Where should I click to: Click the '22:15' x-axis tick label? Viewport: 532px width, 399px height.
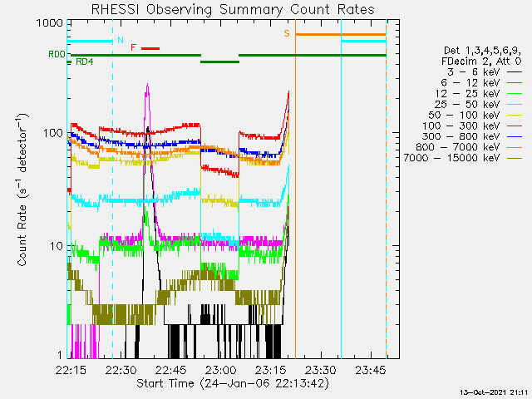click(x=71, y=370)
